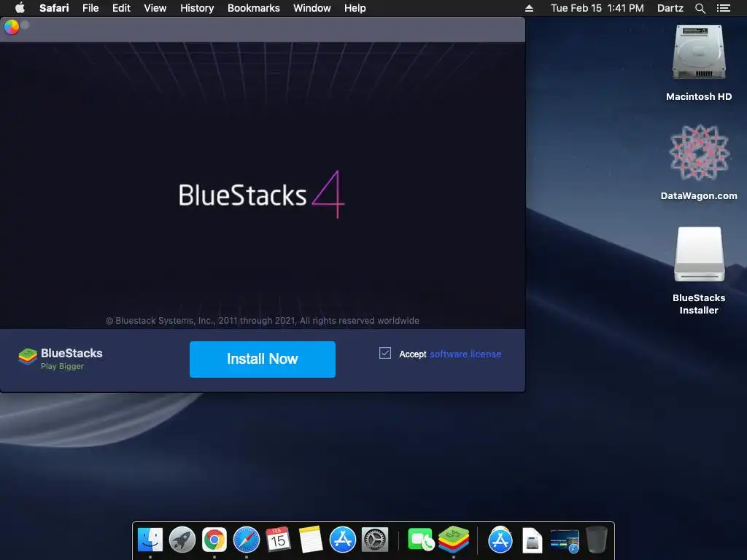This screenshot has height=560, width=747.
Task: Open the Apple menu
Action: point(20,8)
